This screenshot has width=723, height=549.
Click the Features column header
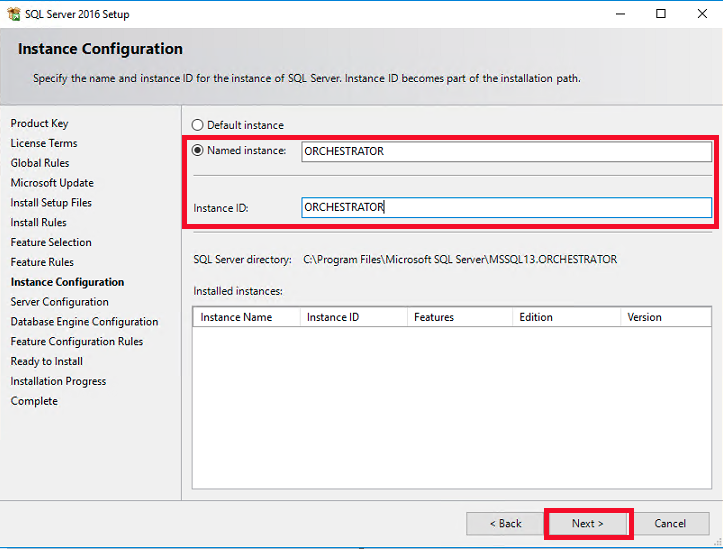click(459, 317)
